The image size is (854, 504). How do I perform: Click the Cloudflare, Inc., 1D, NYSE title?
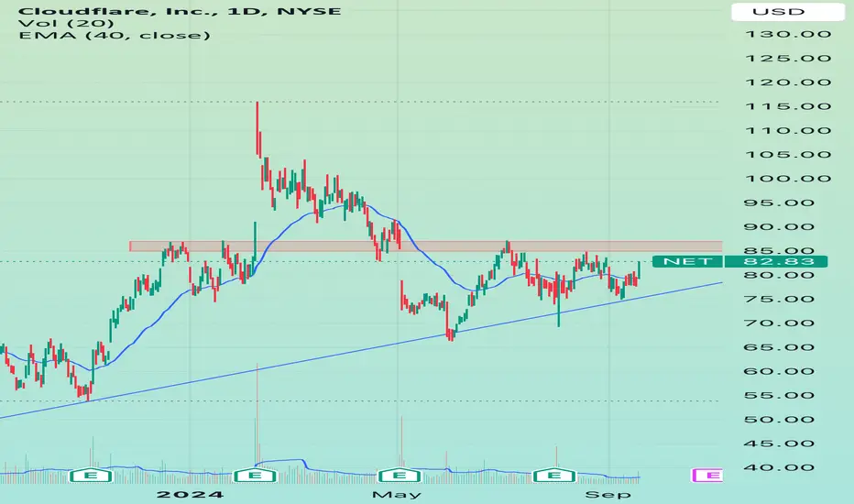point(180,11)
